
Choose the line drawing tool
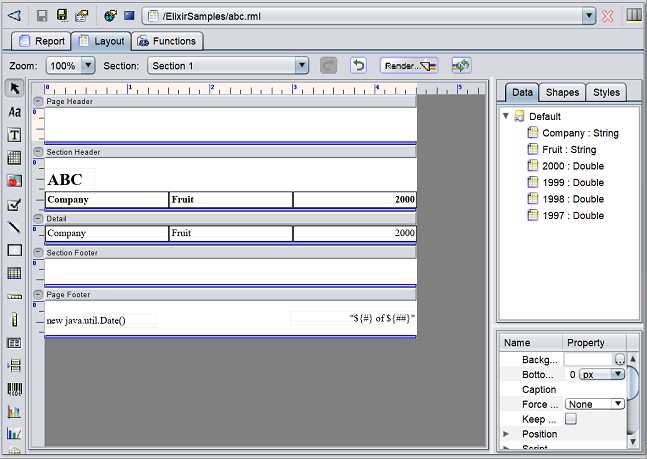click(14, 227)
